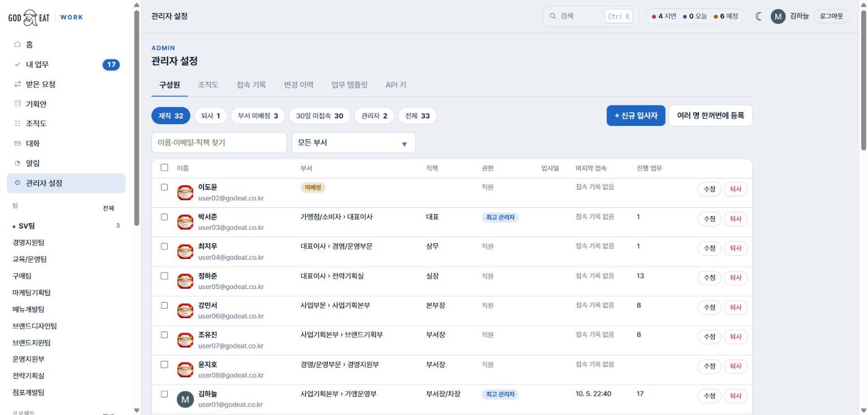Select the checkbox for 박서준
Viewport: 868px width, 415px height.
[x=164, y=217]
